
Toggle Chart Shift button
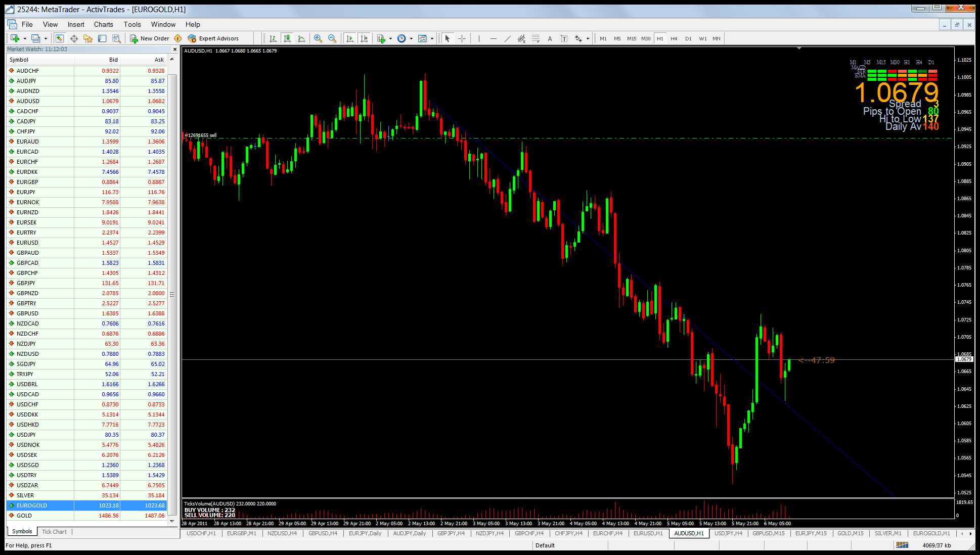click(x=364, y=38)
